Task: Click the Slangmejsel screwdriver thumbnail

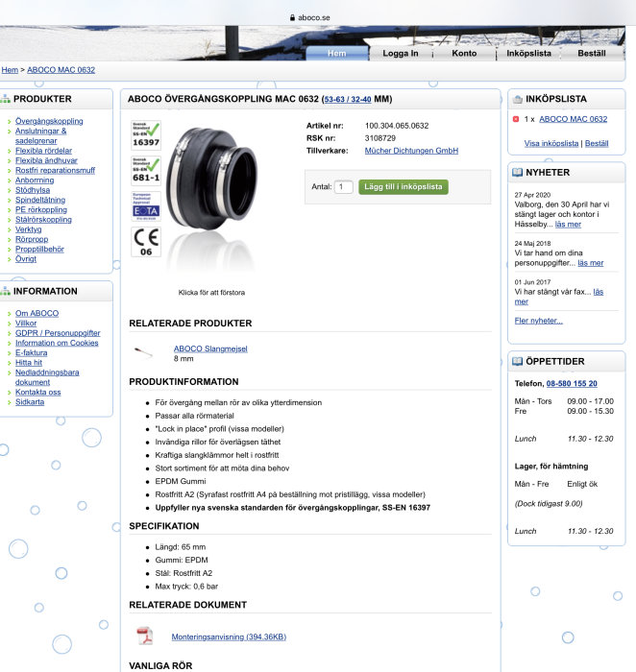Action: pos(143,352)
